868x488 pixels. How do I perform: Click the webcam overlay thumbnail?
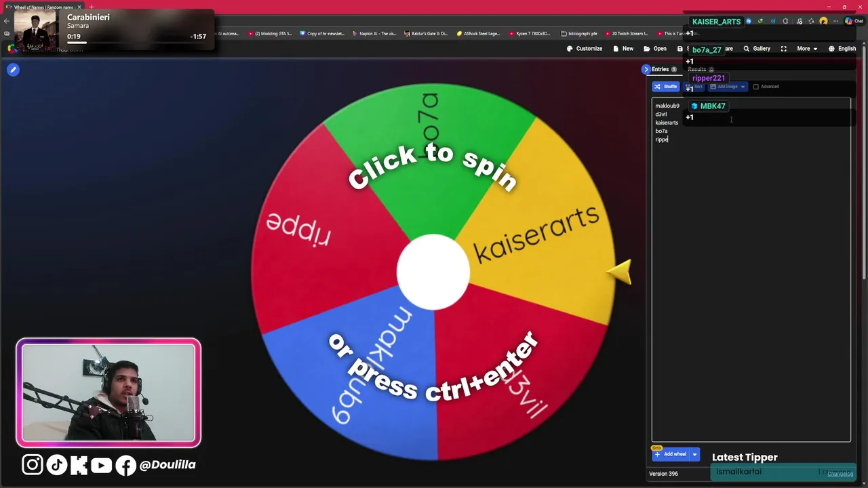coord(108,393)
